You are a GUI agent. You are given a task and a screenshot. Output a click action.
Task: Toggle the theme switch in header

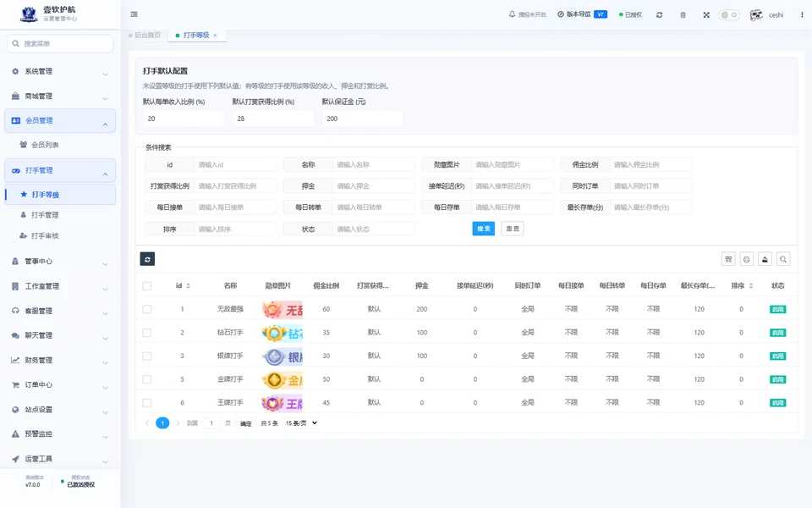[x=728, y=15]
